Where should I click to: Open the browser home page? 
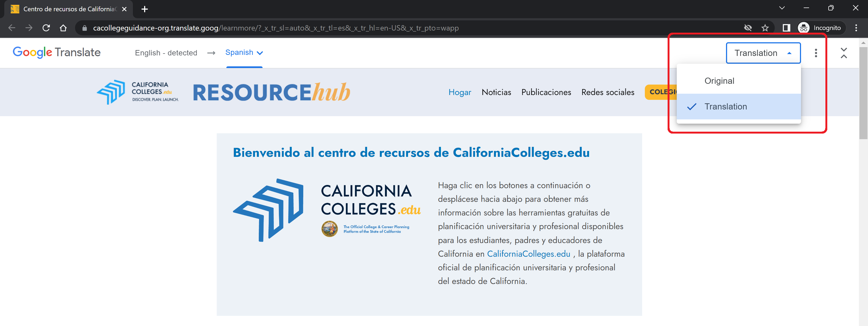63,28
